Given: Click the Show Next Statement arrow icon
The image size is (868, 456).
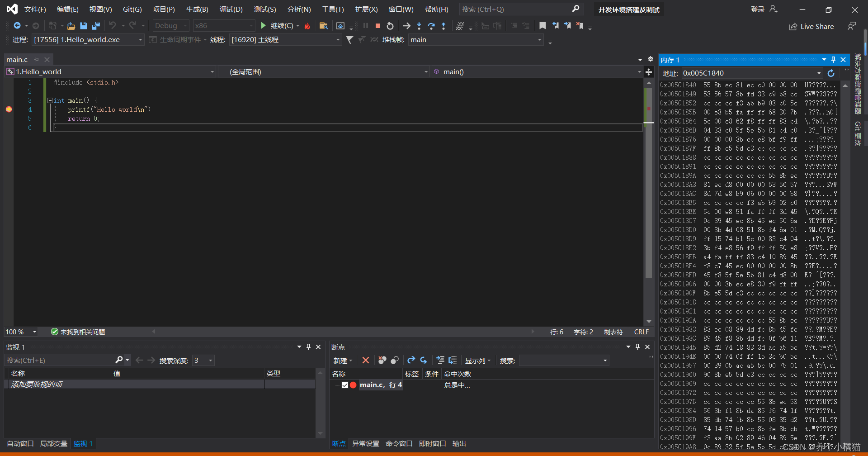Looking at the screenshot, I should coord(406,26).
